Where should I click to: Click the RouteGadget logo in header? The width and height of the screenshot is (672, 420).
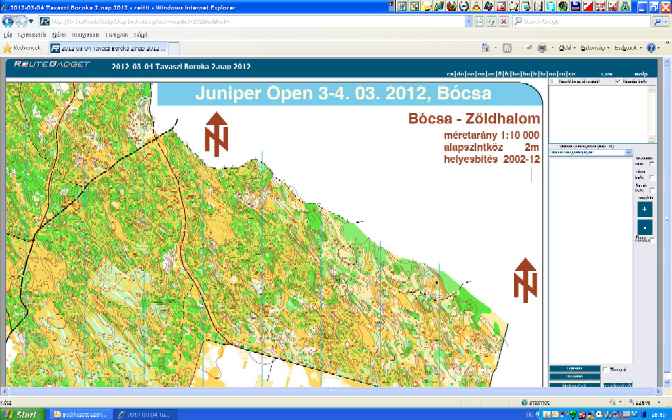coord(51,64)
